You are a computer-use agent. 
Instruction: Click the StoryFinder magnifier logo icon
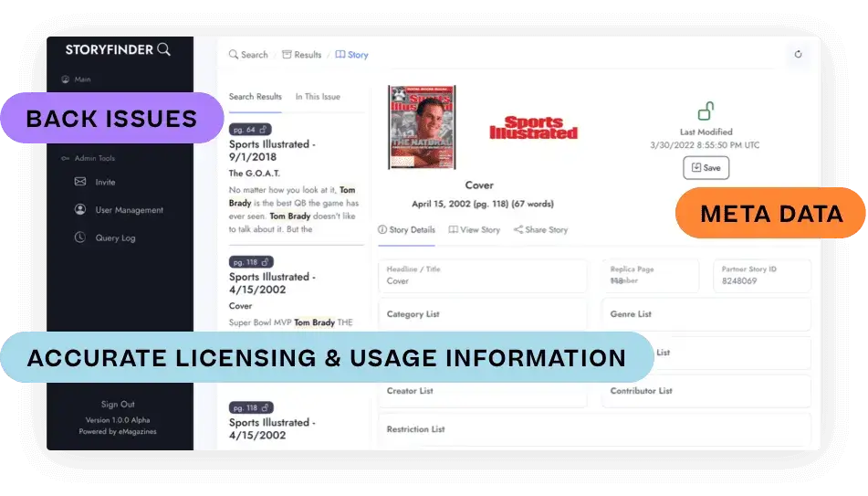coord(163,49)
